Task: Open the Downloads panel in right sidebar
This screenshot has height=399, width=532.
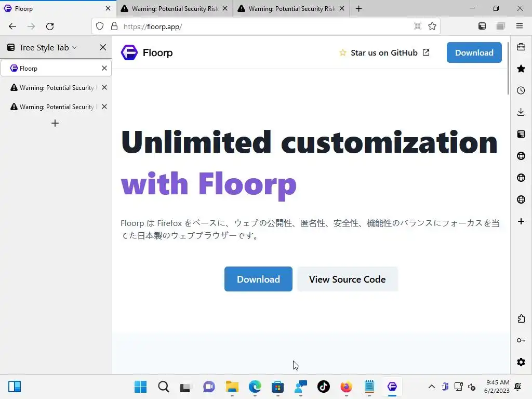Action: point(521,112)
